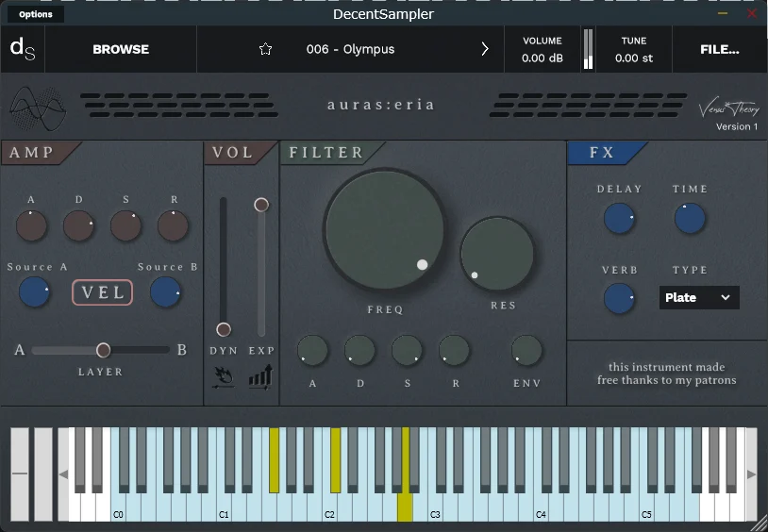
Task: Click the LAYER A/B slider handle
Action: pyautogui.click(x=104, y=350)
